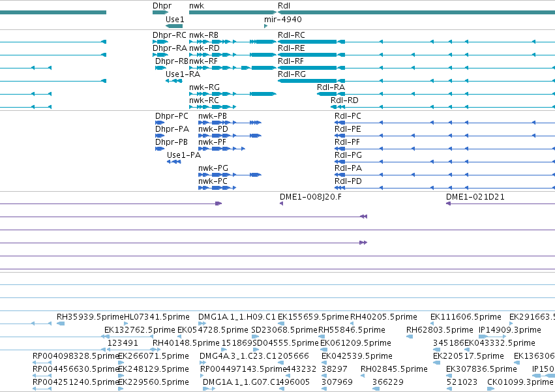Click the DMG1A.1_1.G07.C1 EST label
Screen dimensions: 555x392
[x=241, y=382]
